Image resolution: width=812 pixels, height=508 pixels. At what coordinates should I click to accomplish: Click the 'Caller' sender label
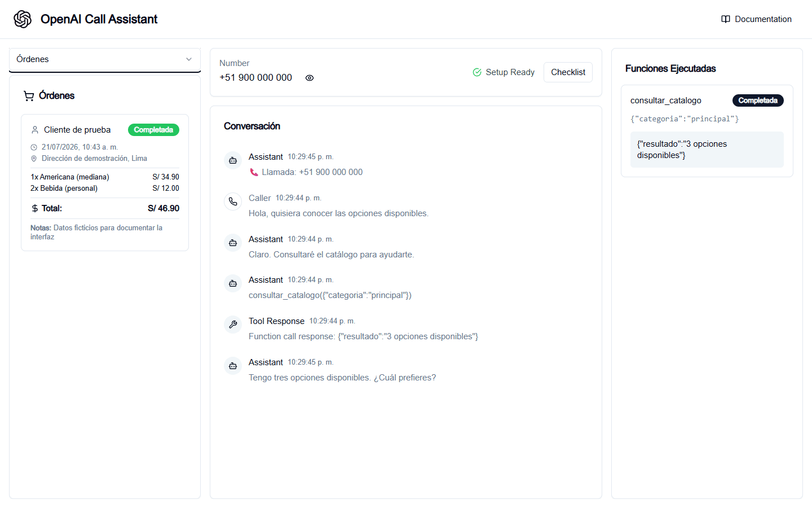[x=259, y=198]
